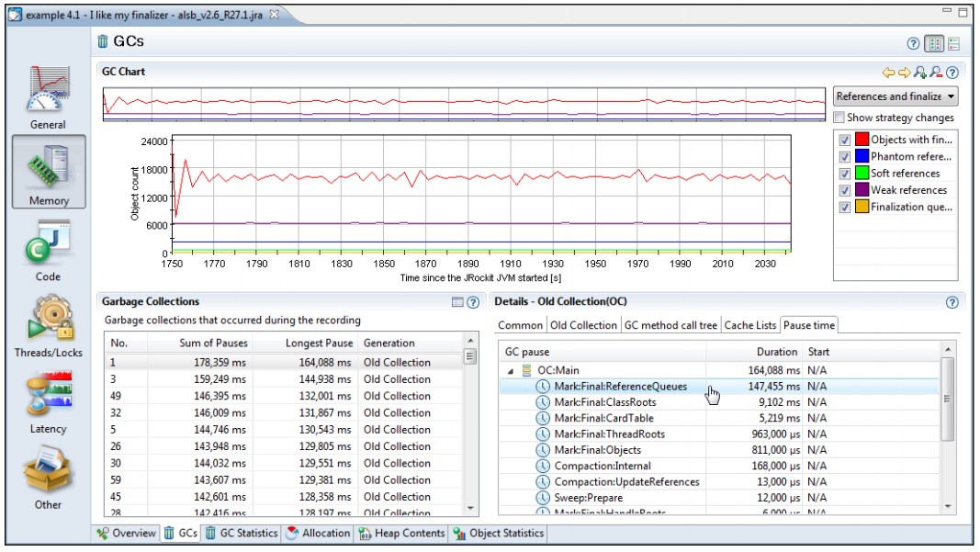The image size is (980, 552).
Task: Click clock icon beside Mark:Final:CardTable
Action: [x=543, y=418]
